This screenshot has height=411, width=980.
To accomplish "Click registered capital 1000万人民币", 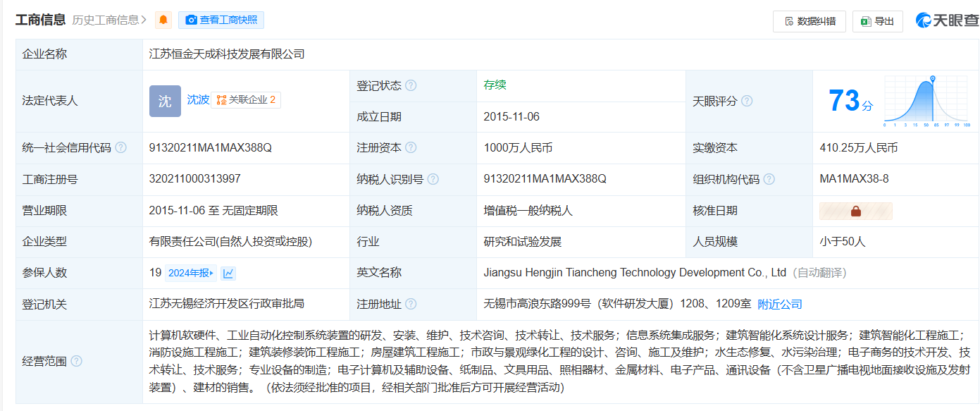I will point(519,148).
